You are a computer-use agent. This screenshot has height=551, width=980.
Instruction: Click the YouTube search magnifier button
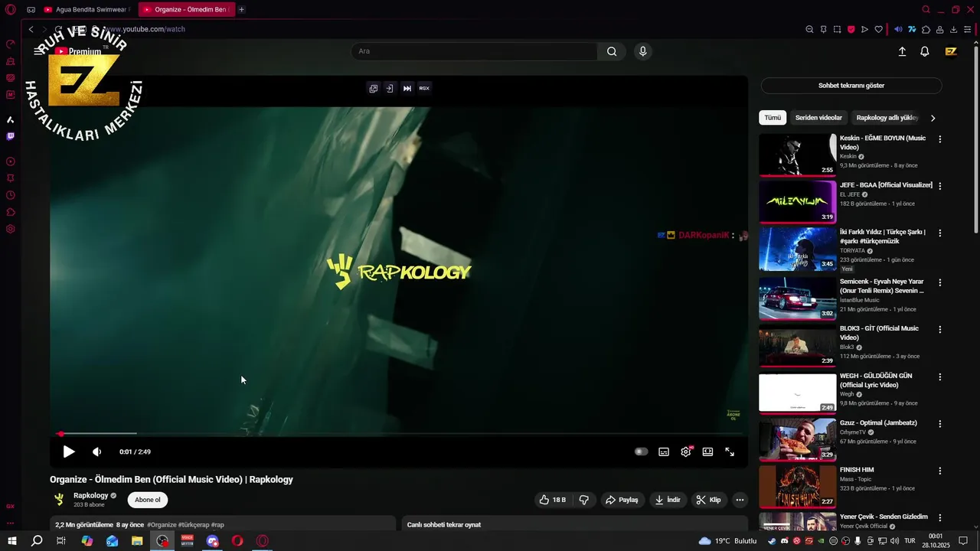coord(612,51)
